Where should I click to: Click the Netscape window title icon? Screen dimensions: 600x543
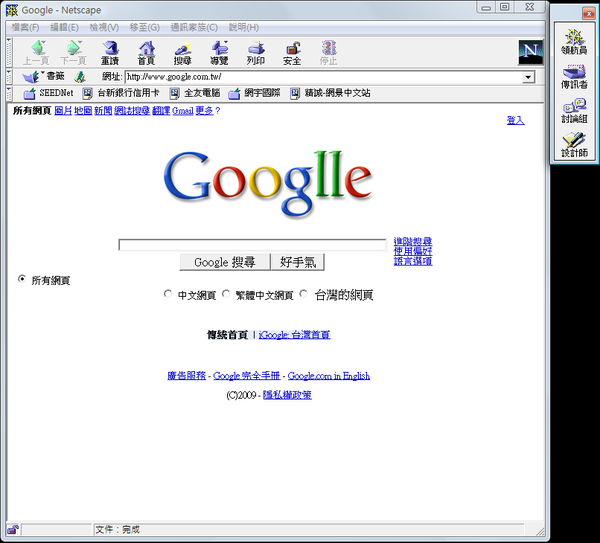pyautogui.click(x=12, y=10)
